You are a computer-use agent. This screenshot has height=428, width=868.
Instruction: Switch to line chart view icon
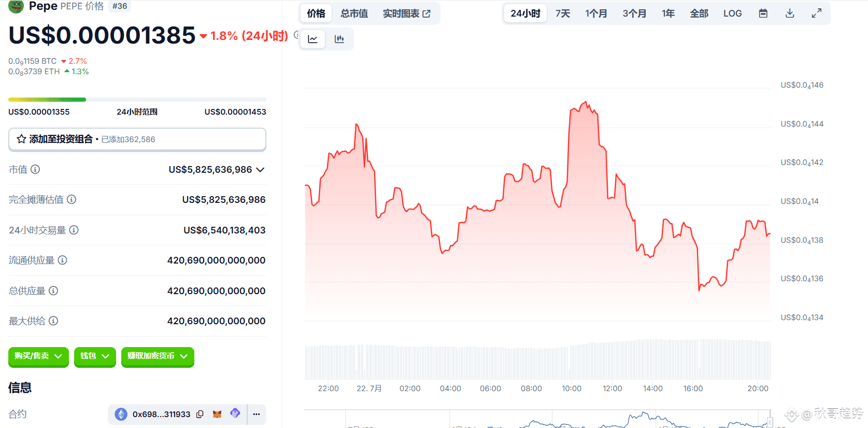tap(313, 39)
